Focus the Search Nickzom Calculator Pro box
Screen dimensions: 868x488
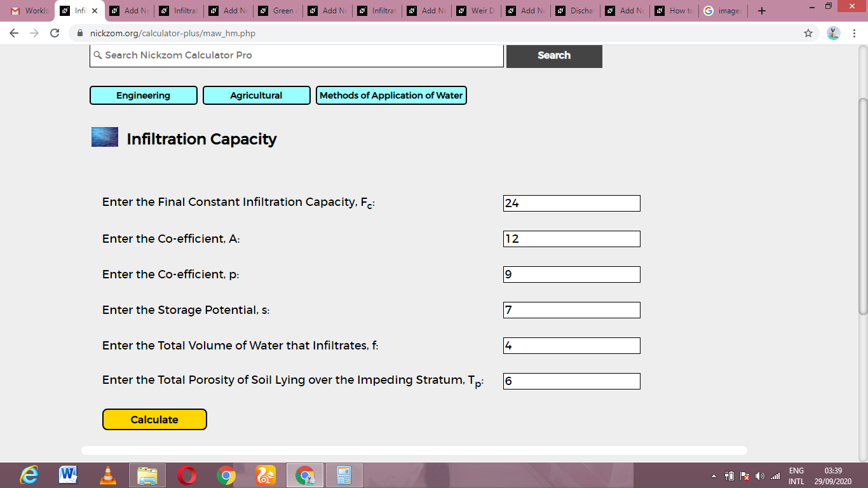click(x=297, y=55)
